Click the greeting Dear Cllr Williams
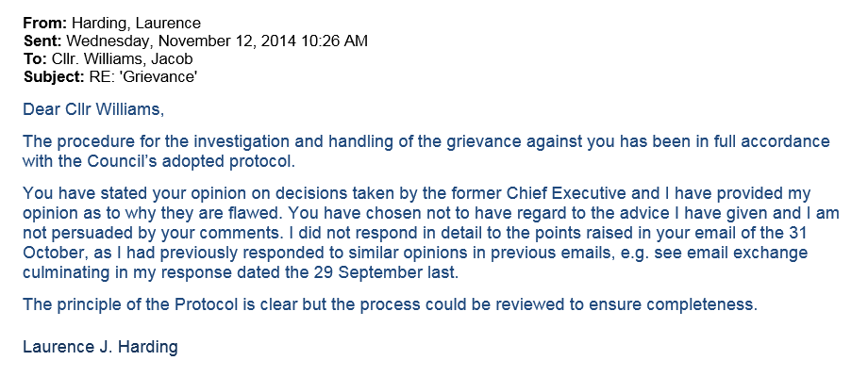 click(x=92, y=110)
